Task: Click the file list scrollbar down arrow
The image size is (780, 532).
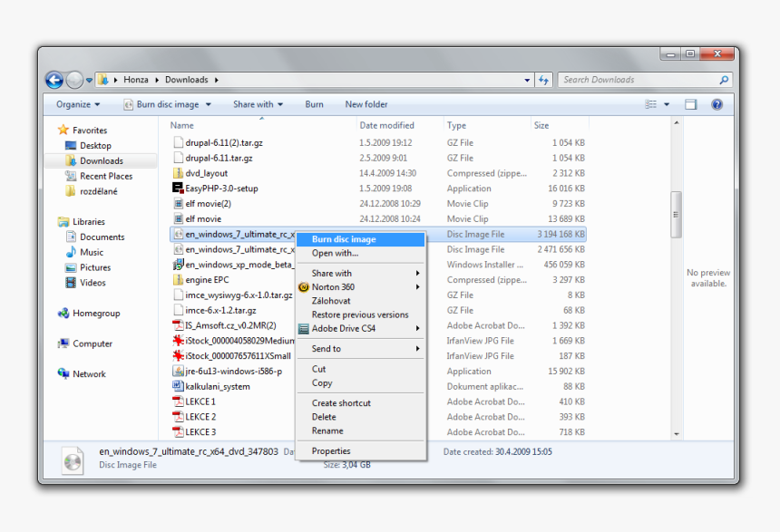Action: pyautogui.click(x=677, y=434)
